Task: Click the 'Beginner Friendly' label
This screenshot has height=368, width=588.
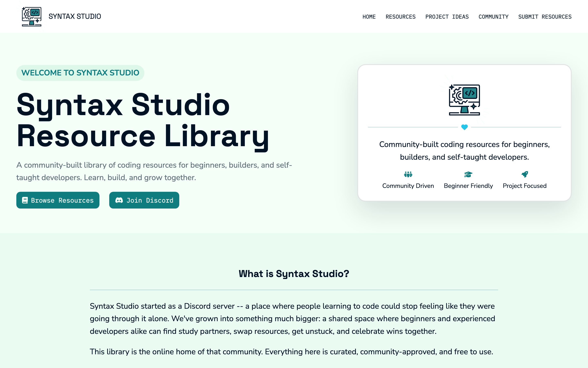Action: tap(468, 186)
